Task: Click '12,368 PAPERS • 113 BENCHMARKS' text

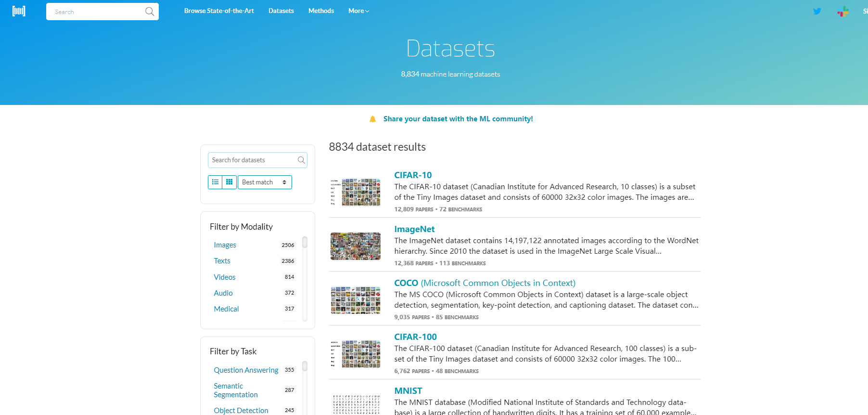Action: (440, 263)
